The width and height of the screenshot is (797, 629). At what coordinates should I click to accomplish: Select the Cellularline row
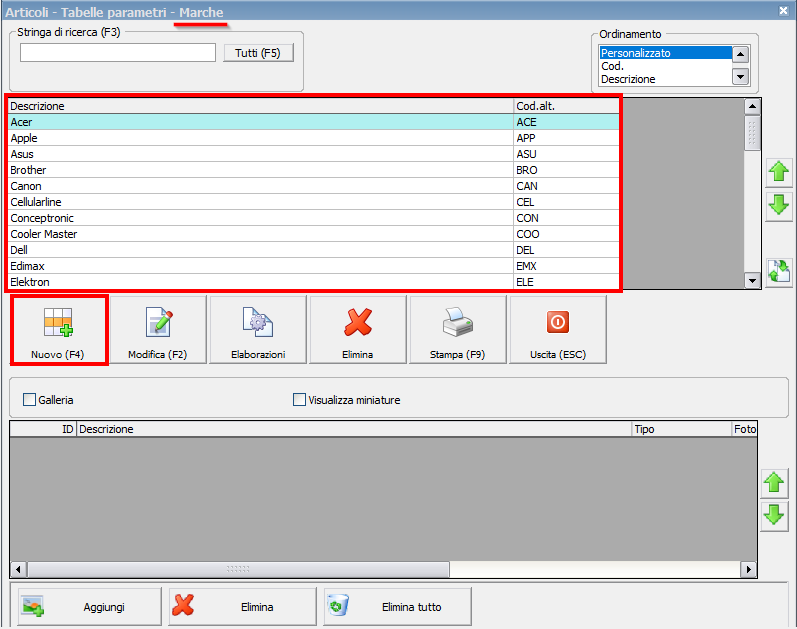click(x=314, y=202)
